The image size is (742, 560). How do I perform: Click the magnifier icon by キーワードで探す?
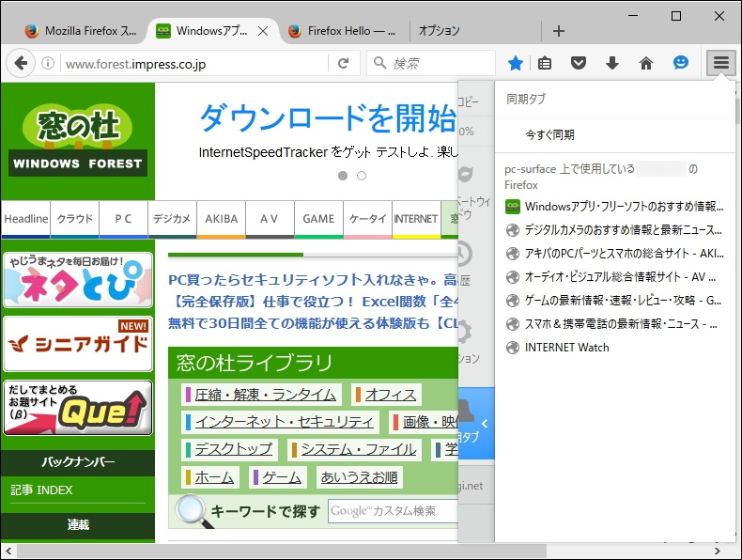pos(193,511)
